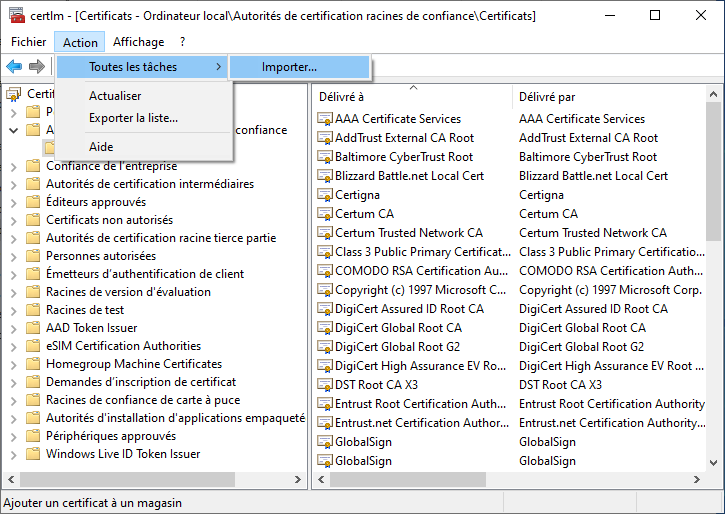
Task: Choose Actualiser in the Action menu
Action: click(x=144, y=96)
